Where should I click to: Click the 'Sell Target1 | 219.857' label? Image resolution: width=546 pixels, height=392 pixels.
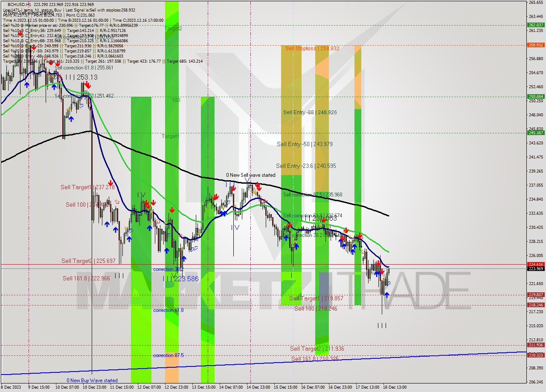click(316, 298)
